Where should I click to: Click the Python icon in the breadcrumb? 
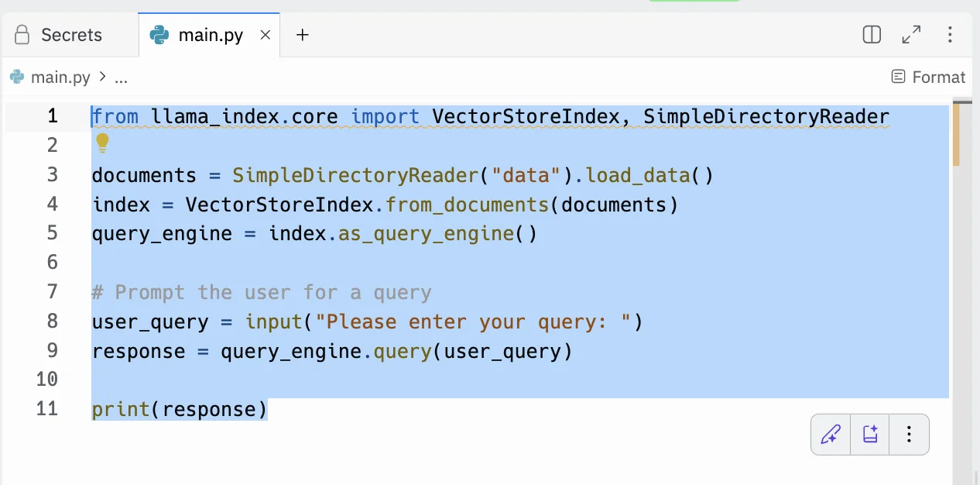point(17,77)
